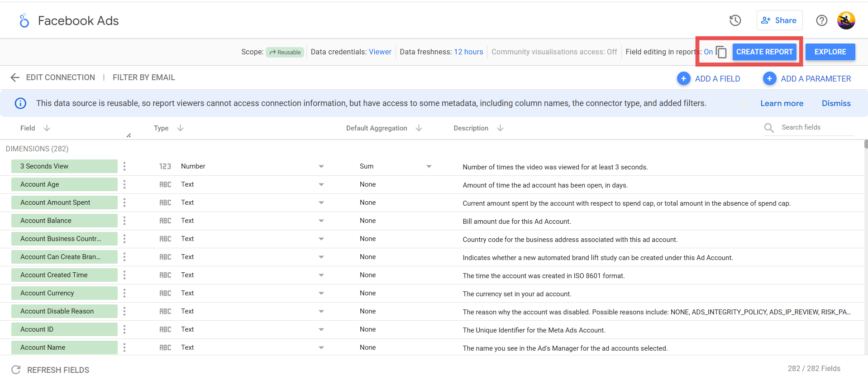
Task: Click the Viewer data credentials link
Action: pos(380,52)
